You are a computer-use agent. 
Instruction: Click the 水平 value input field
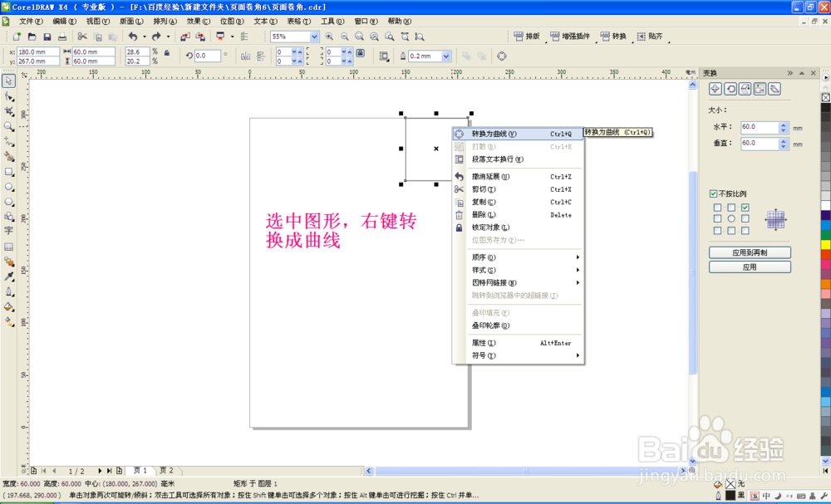[761, 126]
